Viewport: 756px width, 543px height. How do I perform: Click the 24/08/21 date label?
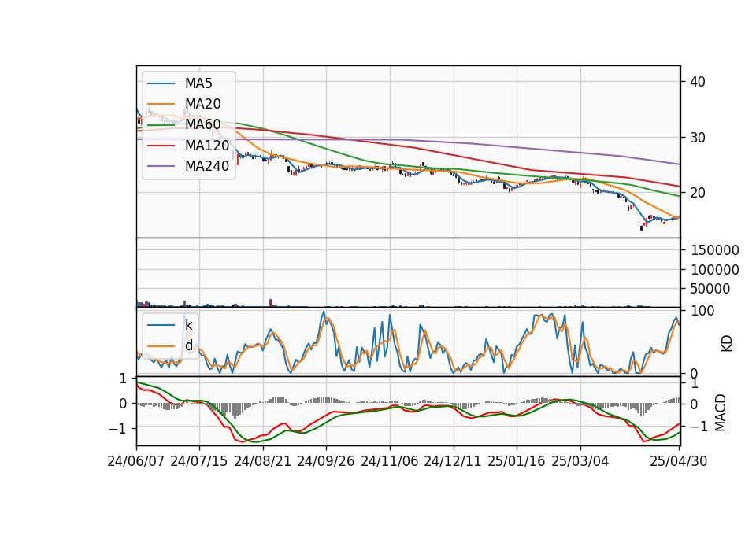tap(263, 461)
